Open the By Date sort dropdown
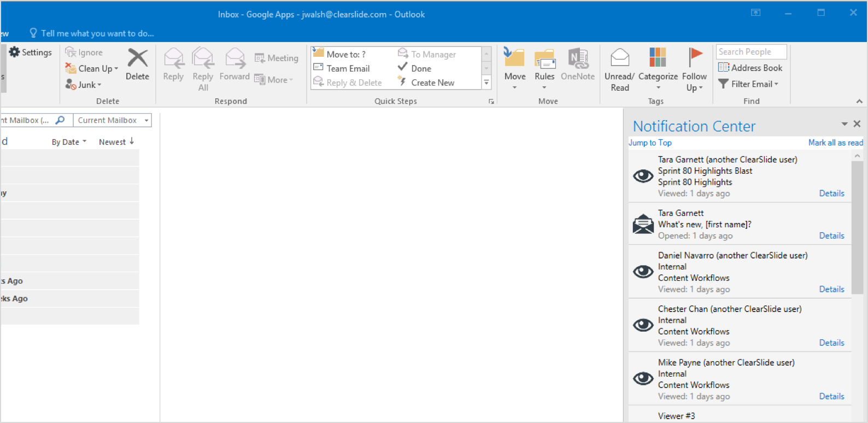Image resolution: width=868 pixels, height=423 pixels. click(69, 142)
